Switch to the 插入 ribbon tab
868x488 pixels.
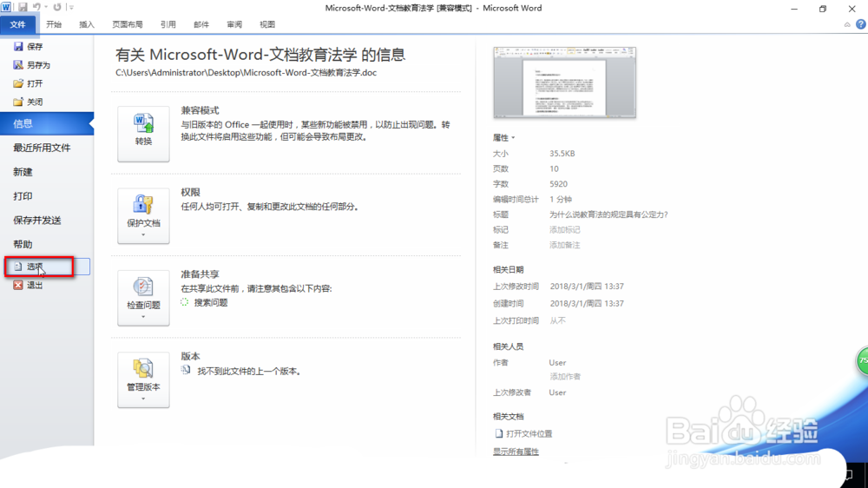click(87, 24)
